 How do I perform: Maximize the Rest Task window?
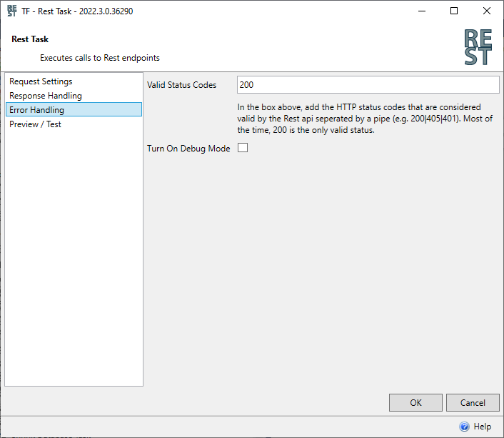(x=454, y=11)
